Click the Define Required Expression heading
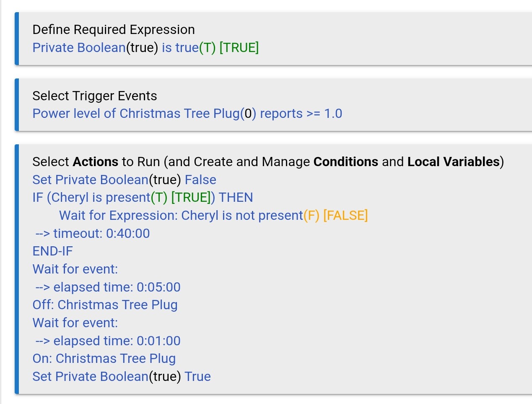532x404 pixels. click(x=114, y=30)
